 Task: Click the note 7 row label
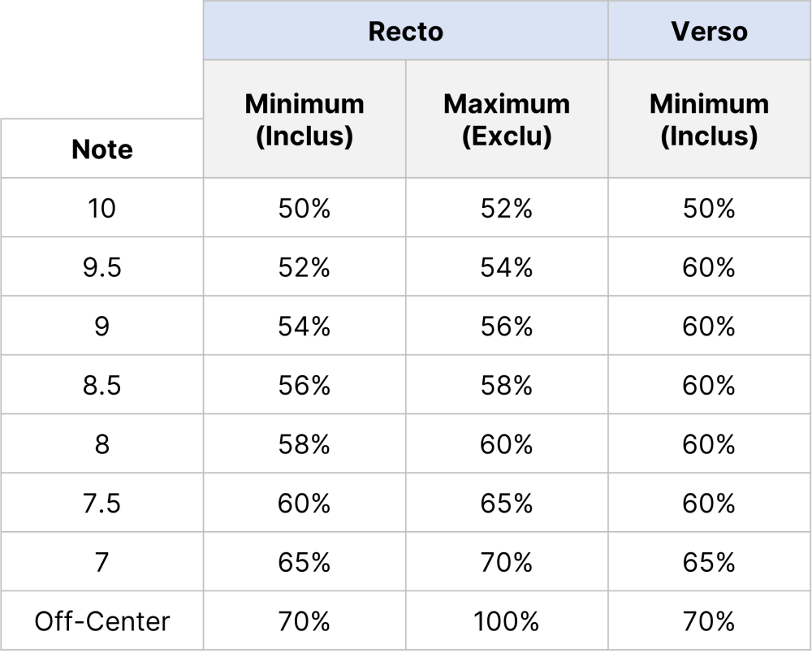pos(101,562)
